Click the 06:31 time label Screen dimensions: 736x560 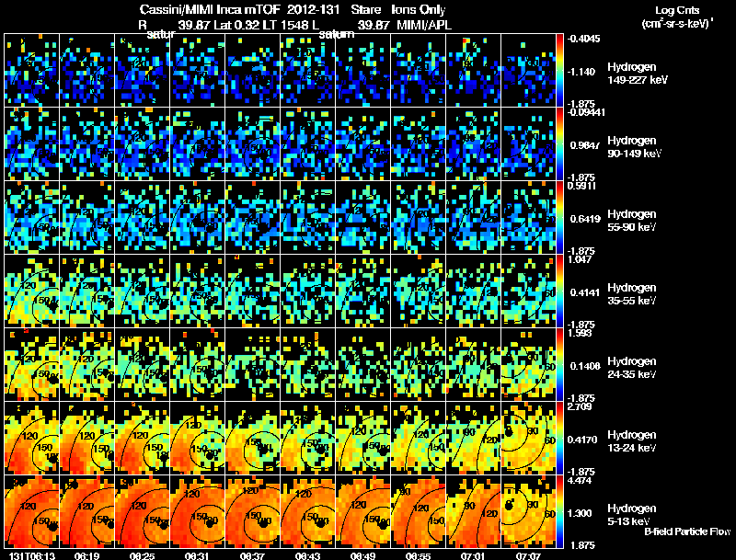pos(197,555)
